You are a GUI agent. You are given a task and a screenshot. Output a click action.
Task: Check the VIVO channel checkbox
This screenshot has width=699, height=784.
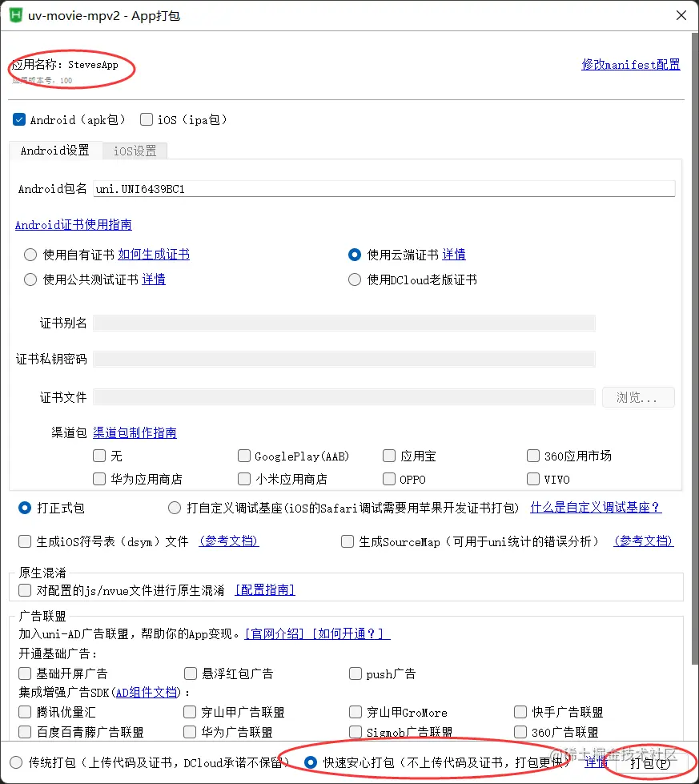[533, 479]
